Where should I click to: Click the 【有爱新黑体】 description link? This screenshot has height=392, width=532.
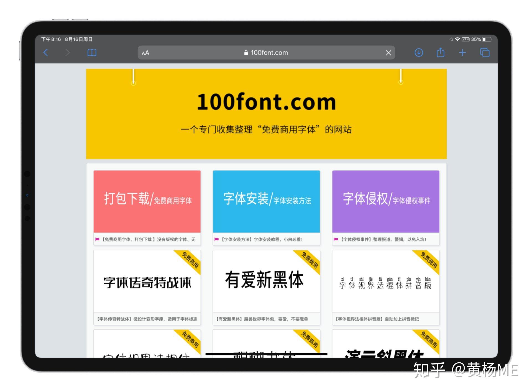pyautogui.click(x=262, y=319)
